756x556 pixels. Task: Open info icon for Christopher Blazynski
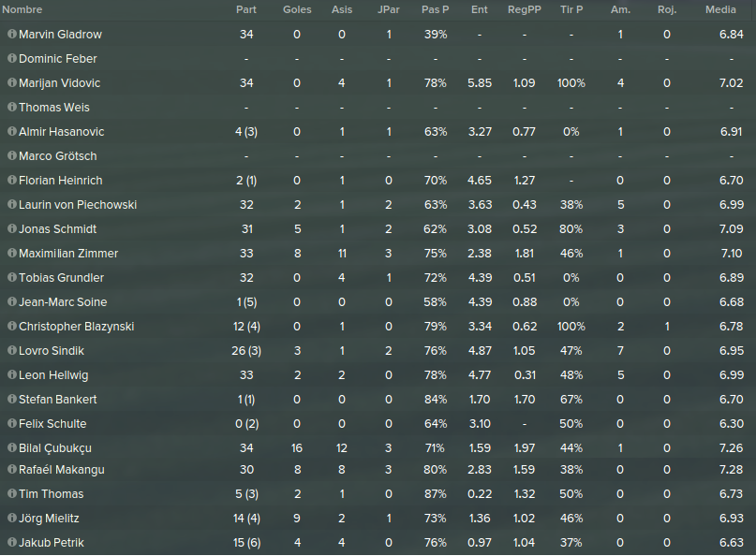[12, 326]
